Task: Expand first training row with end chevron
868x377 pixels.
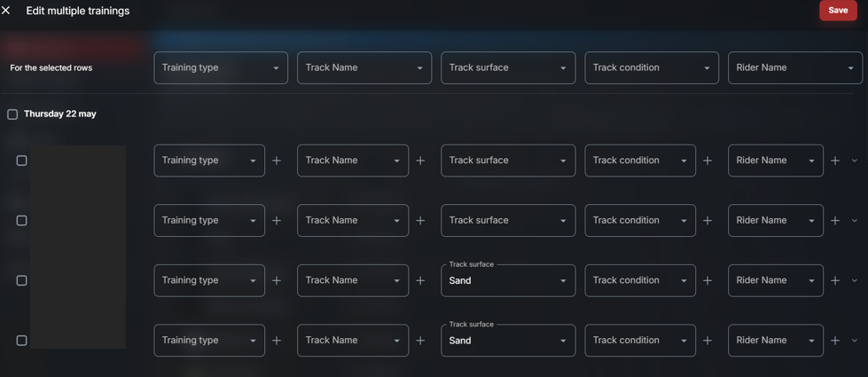Action: pos(854,161)
